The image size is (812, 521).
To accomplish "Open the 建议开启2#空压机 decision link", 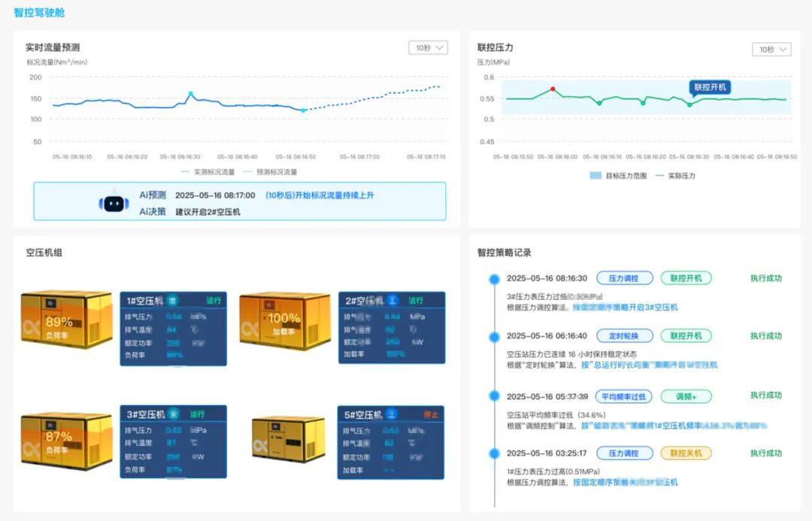I will (x=208, y=211).
